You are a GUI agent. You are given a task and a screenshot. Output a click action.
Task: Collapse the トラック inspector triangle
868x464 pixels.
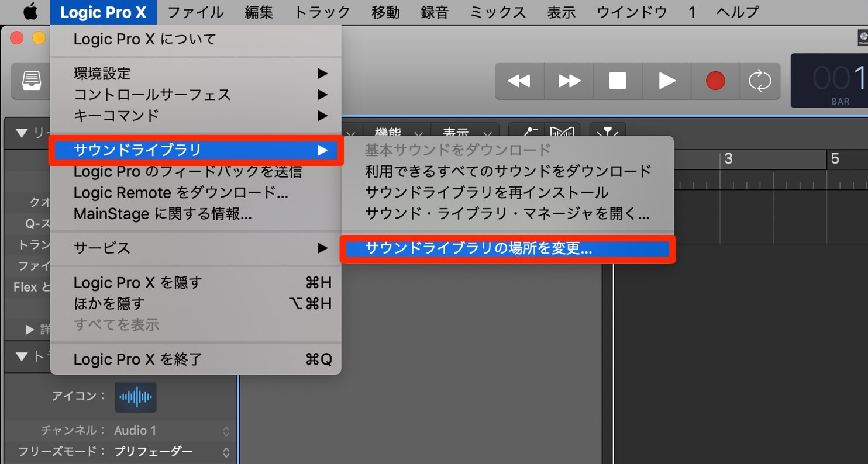point(22,356)
